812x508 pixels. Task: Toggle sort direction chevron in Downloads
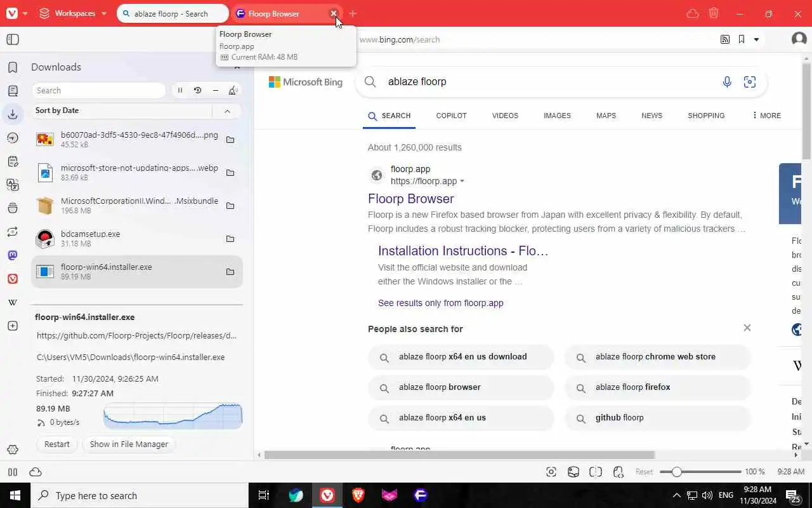(227, 111)
